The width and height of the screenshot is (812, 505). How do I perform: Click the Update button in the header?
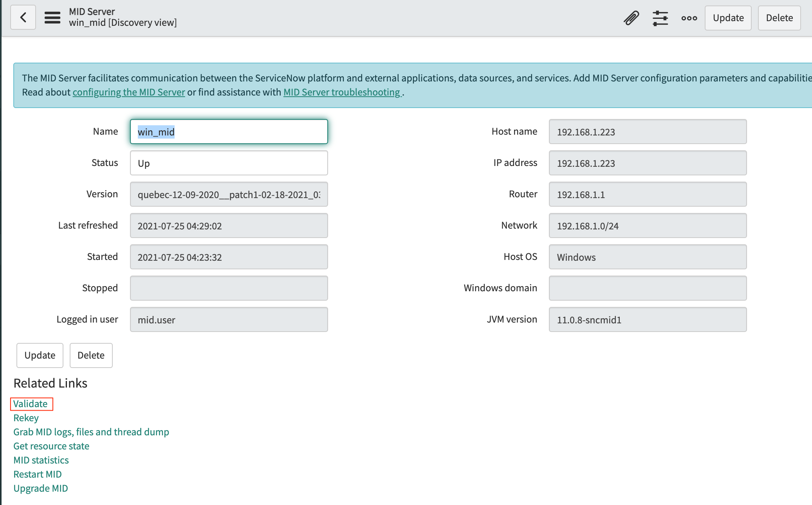pyautogui.click(x=728, y=18)
